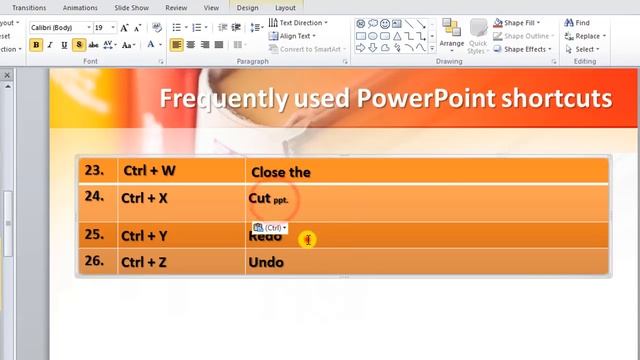Open the Calibri (Body) font dropdown

(x=89, y=27)
